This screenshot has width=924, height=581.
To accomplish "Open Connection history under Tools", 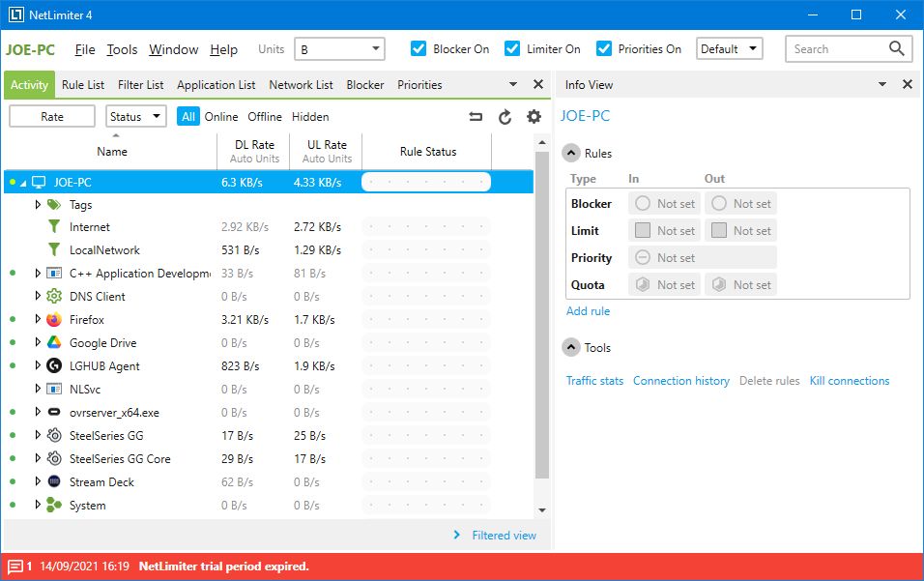I will (681, 381).
